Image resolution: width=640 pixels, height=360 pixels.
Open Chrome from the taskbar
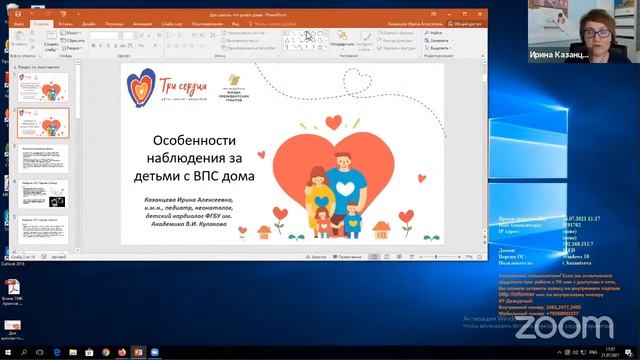[x=106, y=352]
